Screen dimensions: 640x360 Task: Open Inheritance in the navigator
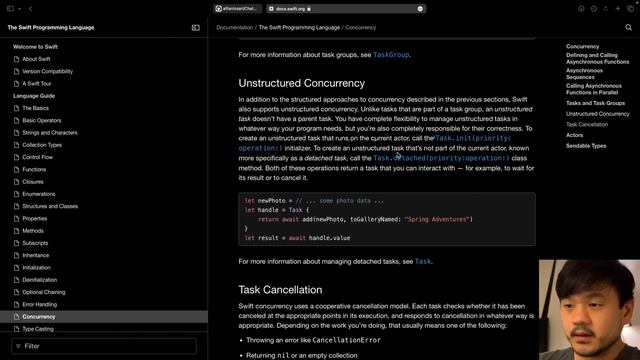coord(36,256)
